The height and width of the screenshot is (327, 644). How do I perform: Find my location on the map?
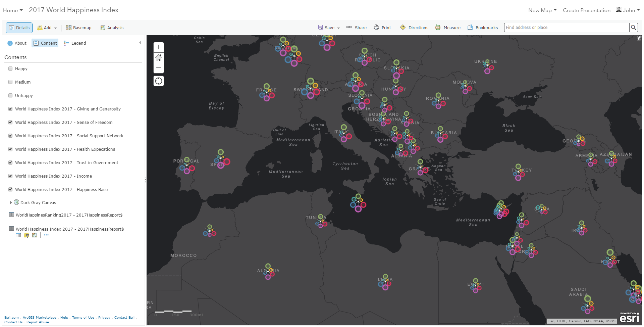pos(159,81)
